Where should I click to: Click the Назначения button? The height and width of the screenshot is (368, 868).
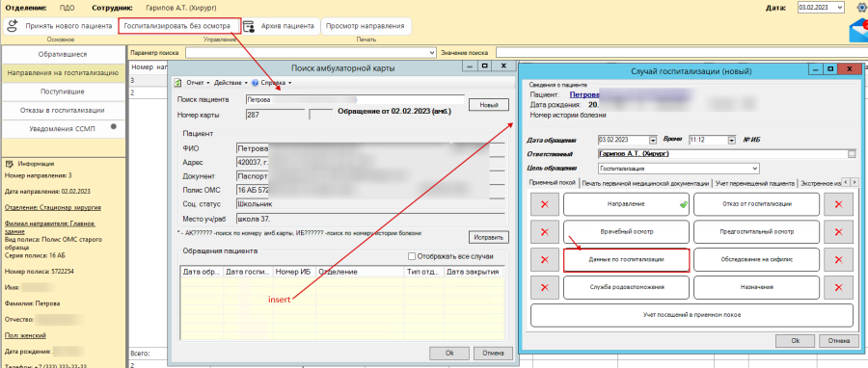756,287
